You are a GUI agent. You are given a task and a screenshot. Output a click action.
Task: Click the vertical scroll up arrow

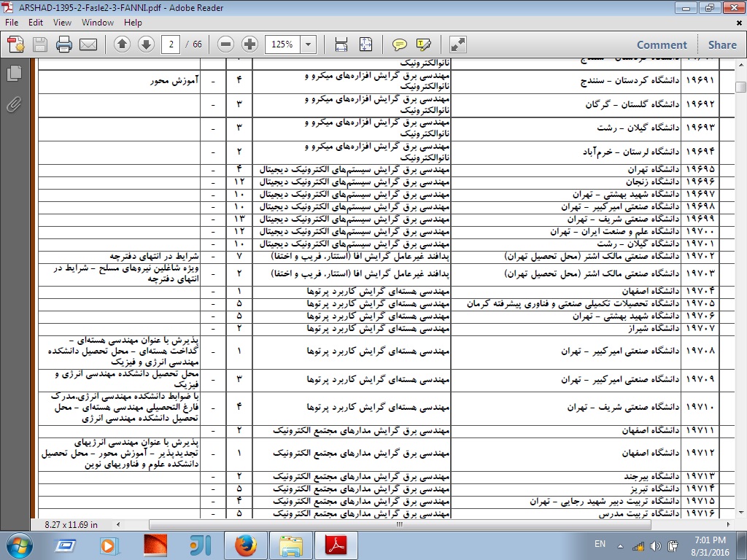click(x=741, y=65)
